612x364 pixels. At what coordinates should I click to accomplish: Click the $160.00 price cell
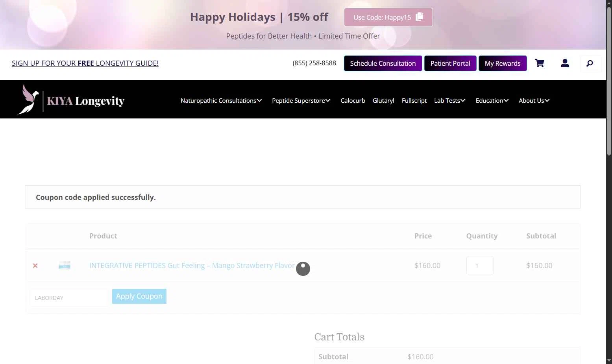427,266
